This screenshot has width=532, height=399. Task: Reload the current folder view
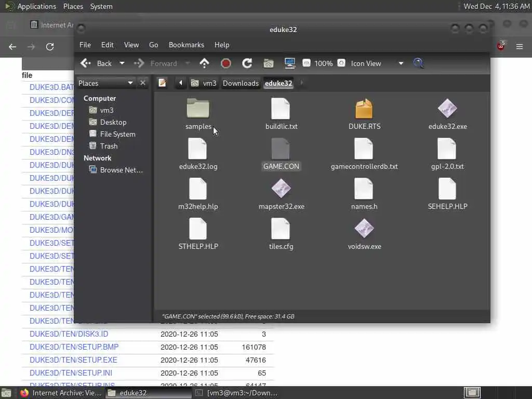(x=247, y=63)
